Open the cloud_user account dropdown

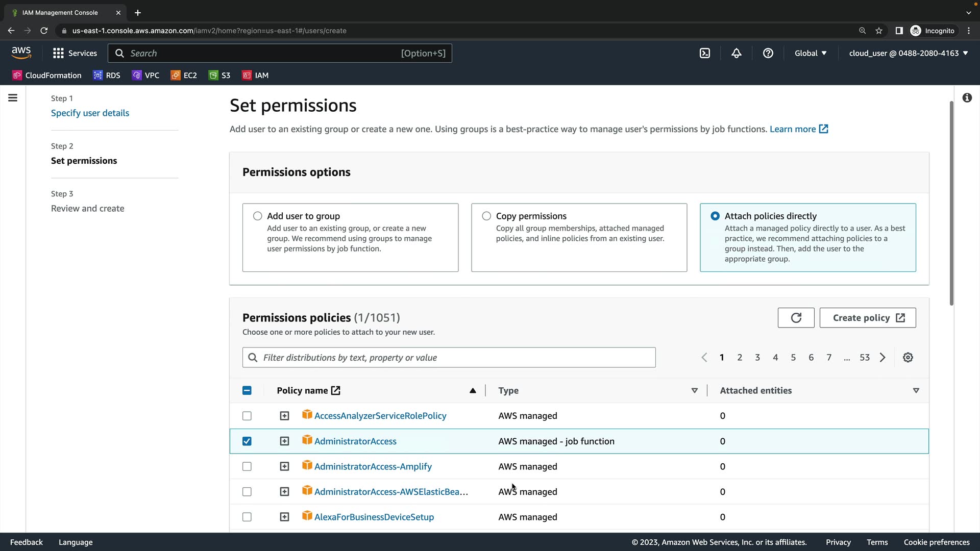point(908,53)
